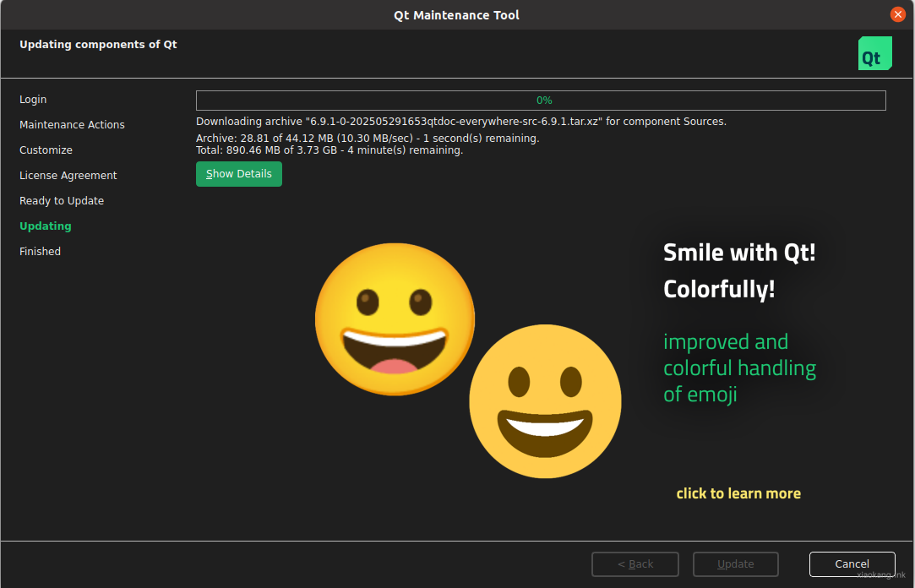Click the green Qt logo icon
Viewport: 915px width, 588px height.
[x=874, y=53]
